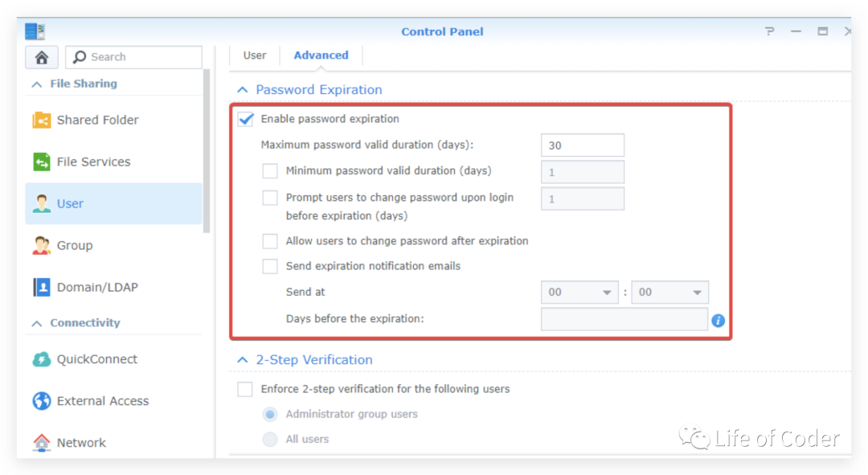Click the Maximum password valid duration field
The width and height of the screenshot is (868, 475).
click(x=582, y=145)
